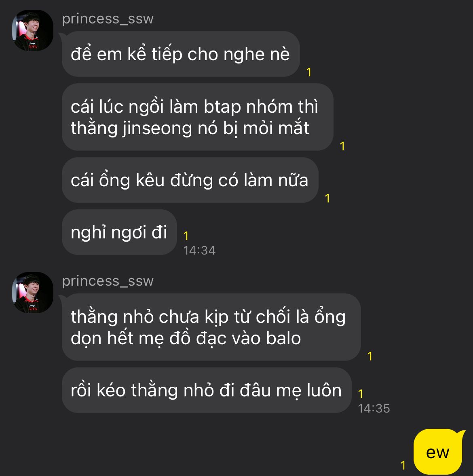
Task: Select message starting "thằng nhỏ chưa kịp từ chối"
Action: [211, 327]
